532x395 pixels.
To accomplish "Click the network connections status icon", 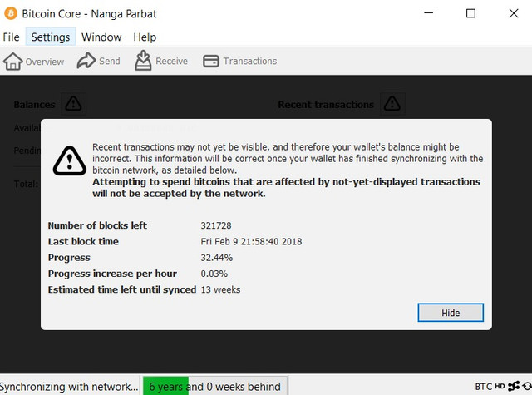I will [x=514, y=386].
